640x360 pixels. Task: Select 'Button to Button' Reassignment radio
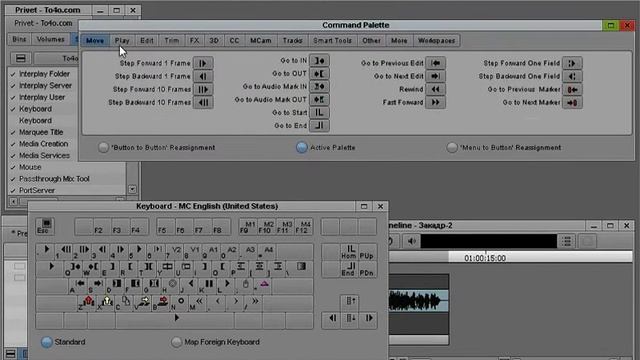point(103,147)
